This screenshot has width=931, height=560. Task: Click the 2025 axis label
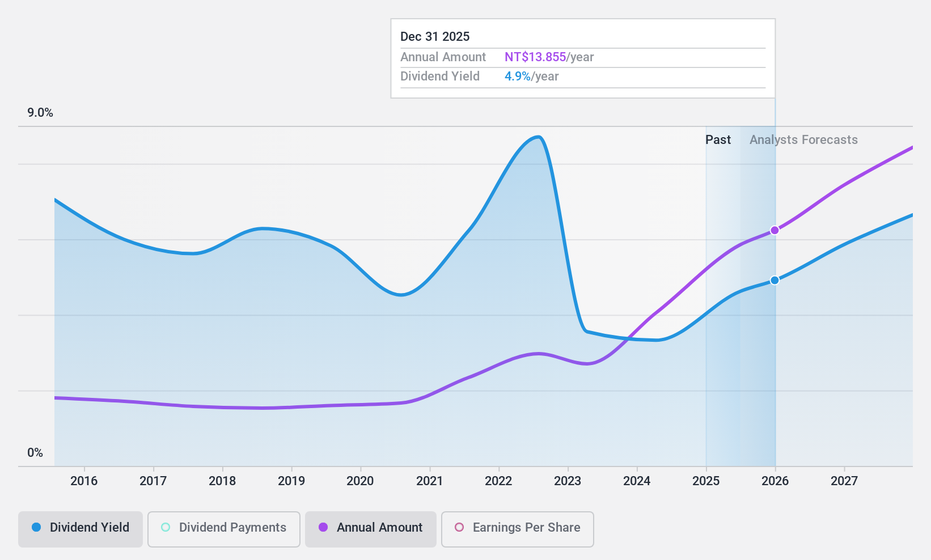click(706, 481)
